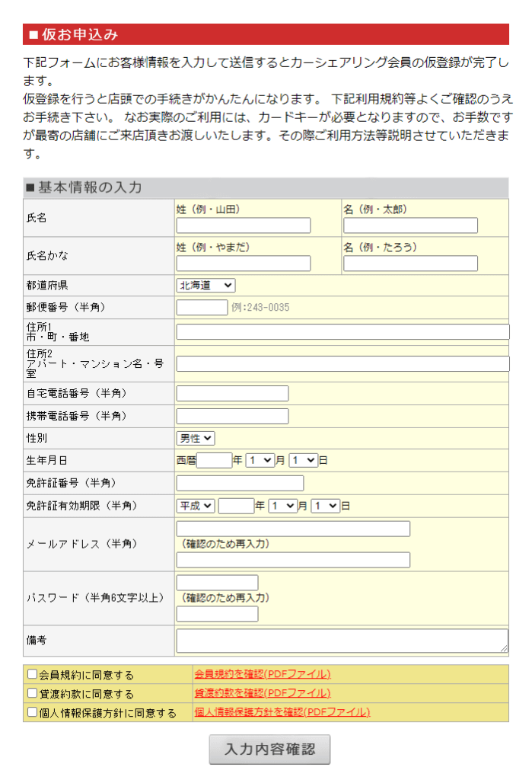Open the 免許証有効期限 day dropdown
532x780 pixels.
326,506
